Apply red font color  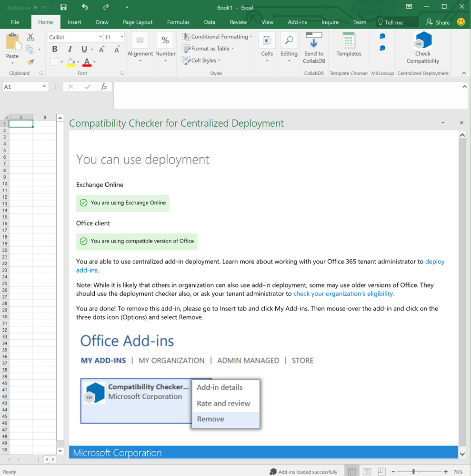pos(87,62)
